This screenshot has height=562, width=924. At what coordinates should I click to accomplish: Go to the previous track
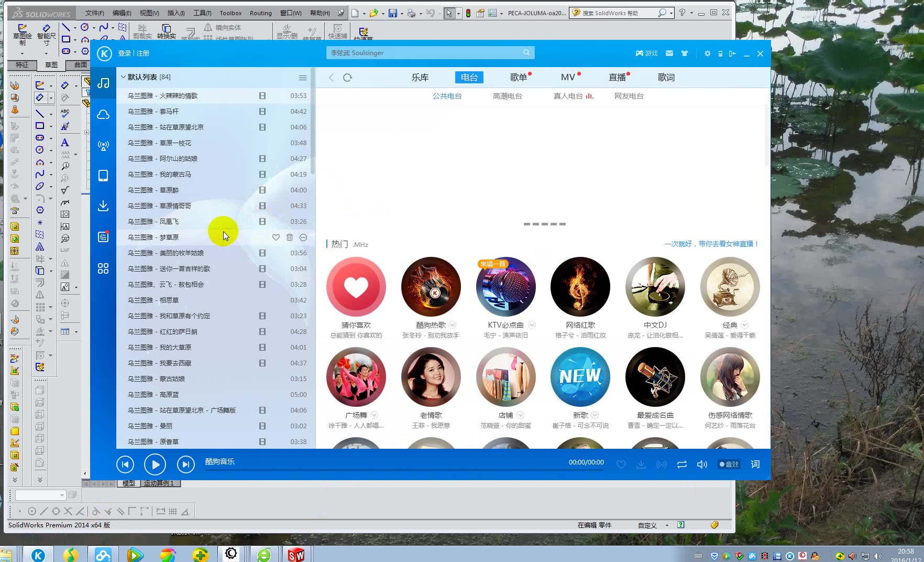[x=125, y=464]
